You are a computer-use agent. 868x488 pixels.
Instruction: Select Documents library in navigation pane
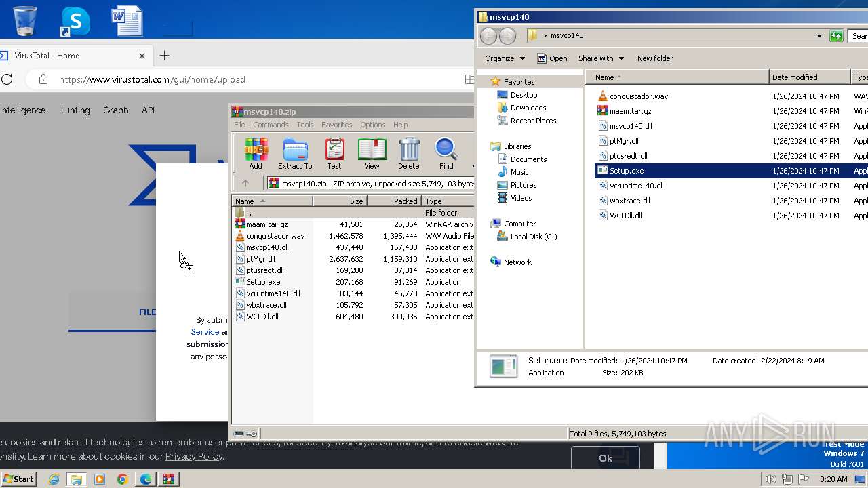click(528, 159)
